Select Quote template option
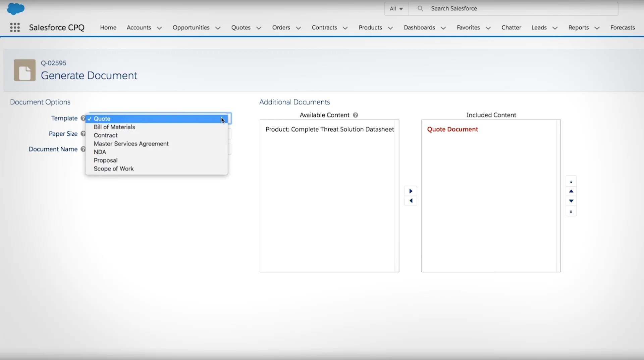 coord(157,119)
